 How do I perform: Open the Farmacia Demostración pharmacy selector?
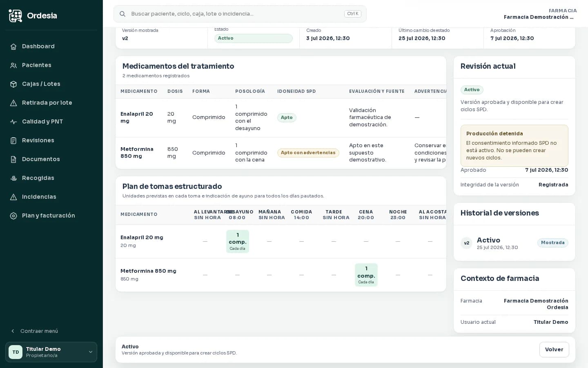coord(540,14)
